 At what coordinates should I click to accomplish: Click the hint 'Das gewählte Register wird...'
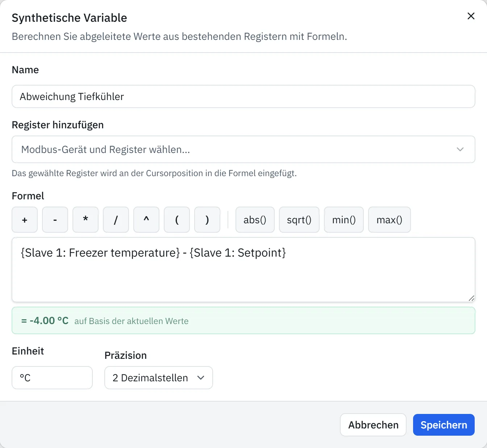154,173
